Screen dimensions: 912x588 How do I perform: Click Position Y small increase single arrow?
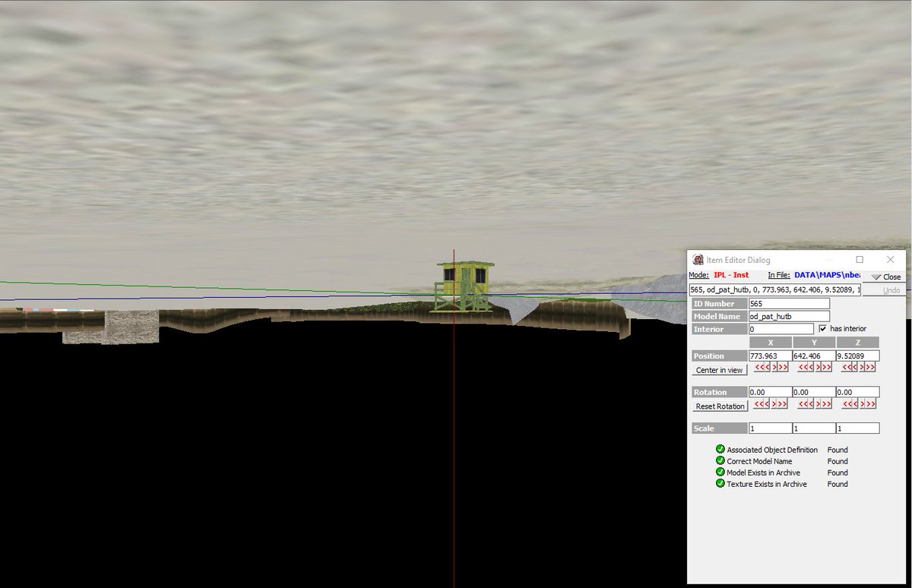tap(818, 367)
